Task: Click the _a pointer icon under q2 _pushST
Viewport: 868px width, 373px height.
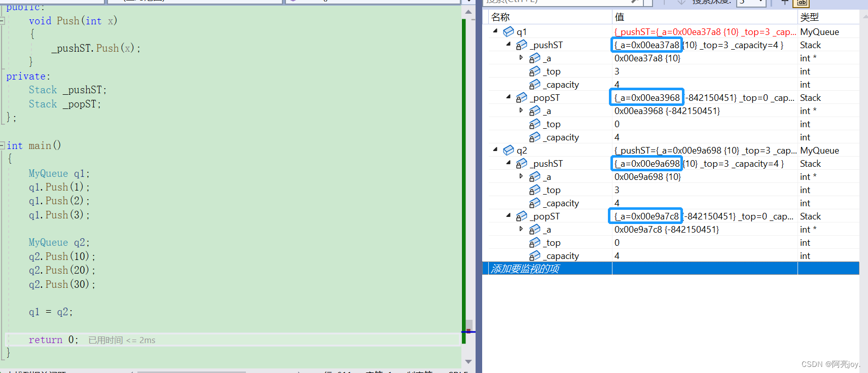Action: tap(535, 177)
